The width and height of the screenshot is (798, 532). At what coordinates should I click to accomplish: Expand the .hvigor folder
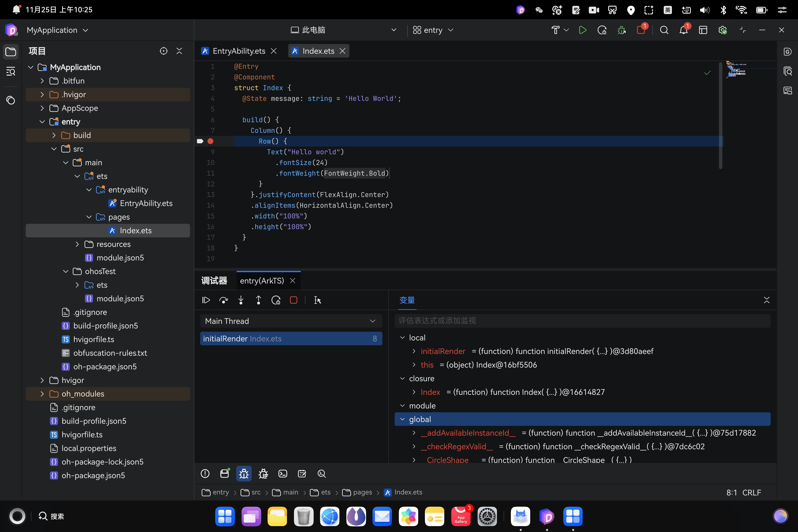[42, 95]
